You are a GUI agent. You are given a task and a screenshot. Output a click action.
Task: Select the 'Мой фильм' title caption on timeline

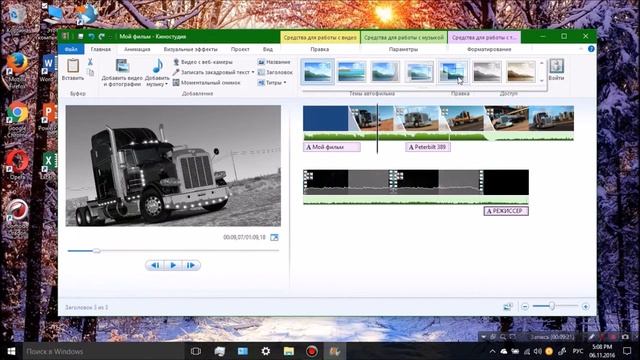tap(332, 147)
